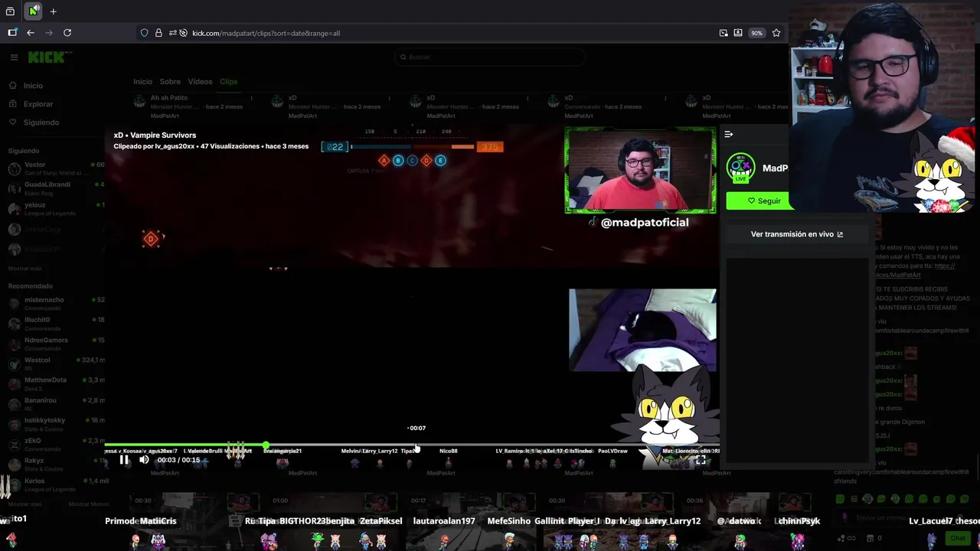Open MadPatArt channel avatar in clip panel
Viewport: 980px width, 551px height.
coord(740,168)
